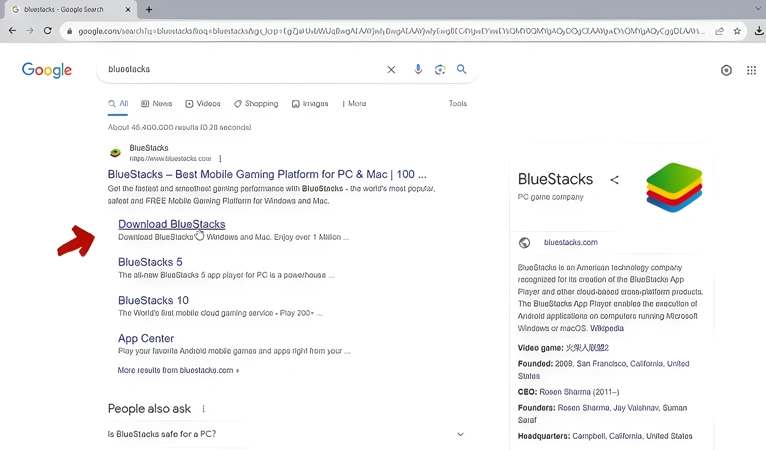
Task: Click the Download BlueStacks link
Action: (171, 224)
